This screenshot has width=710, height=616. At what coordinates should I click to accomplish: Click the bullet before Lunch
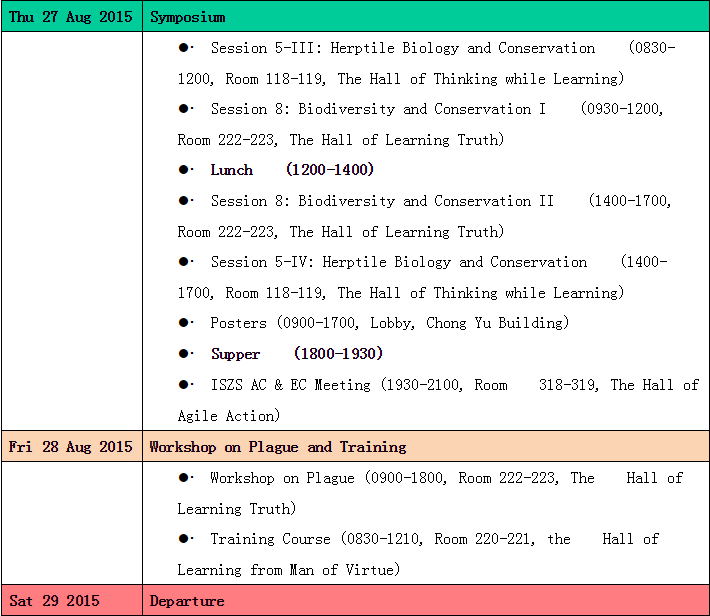point(184,170)
